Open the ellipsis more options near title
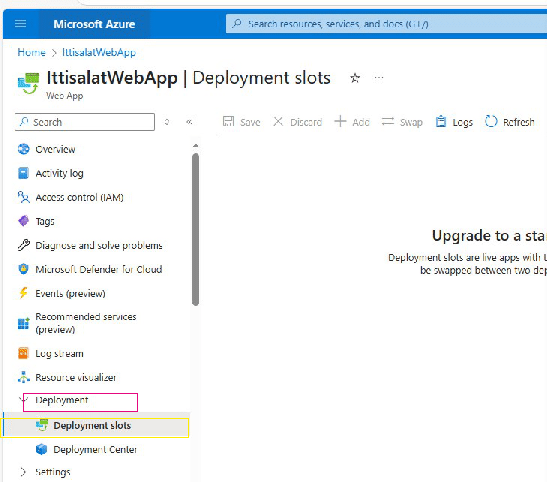 click(x=379, y=77)
